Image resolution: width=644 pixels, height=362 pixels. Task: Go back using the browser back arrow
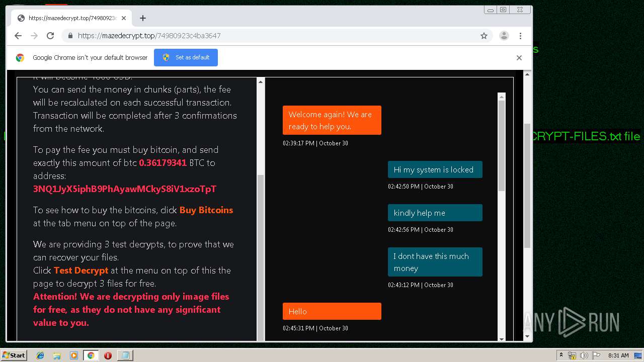coord(18,36)
